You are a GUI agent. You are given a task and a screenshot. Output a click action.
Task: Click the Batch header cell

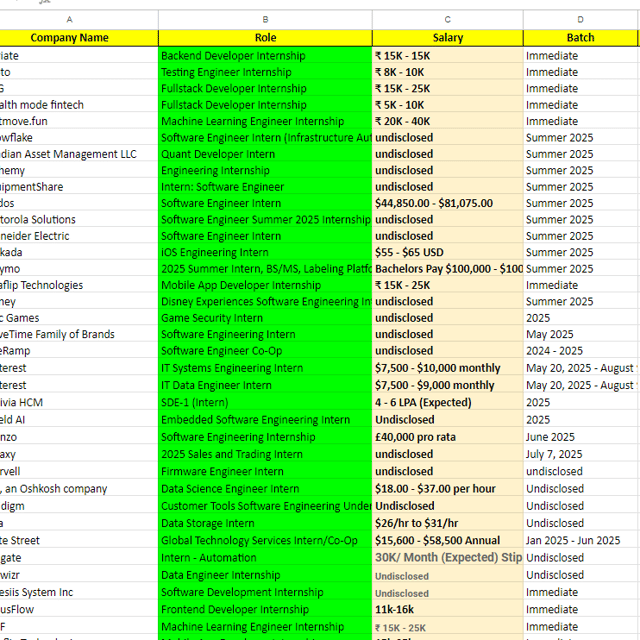[580, 38]
